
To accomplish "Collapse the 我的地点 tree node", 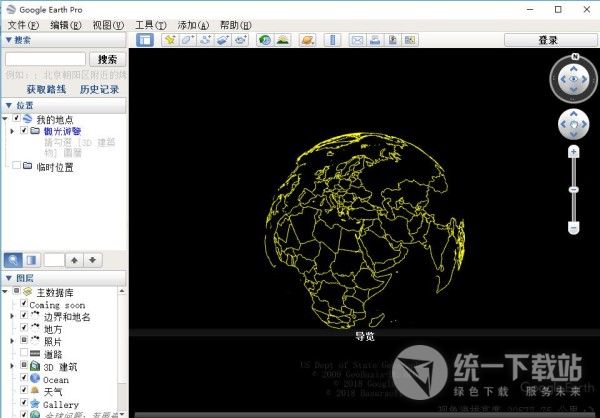I will tap(5, 119).
